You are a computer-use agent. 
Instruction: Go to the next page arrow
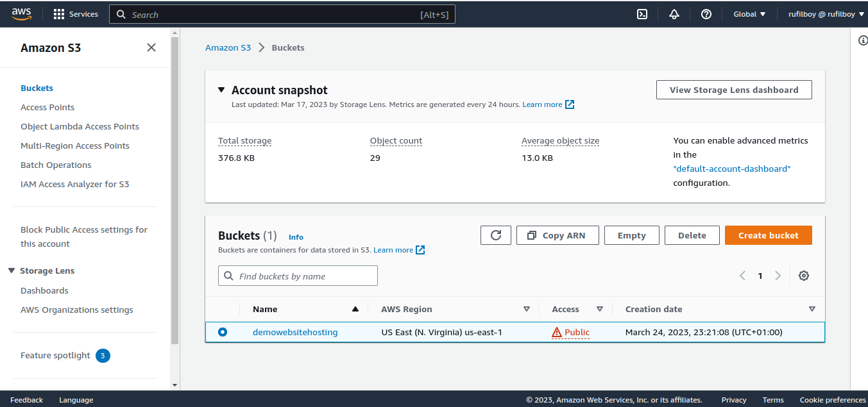[x=778, y=276]
